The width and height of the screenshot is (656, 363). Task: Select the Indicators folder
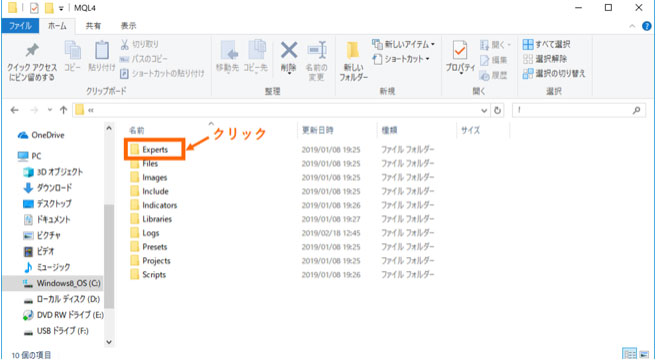coord(153,205)
